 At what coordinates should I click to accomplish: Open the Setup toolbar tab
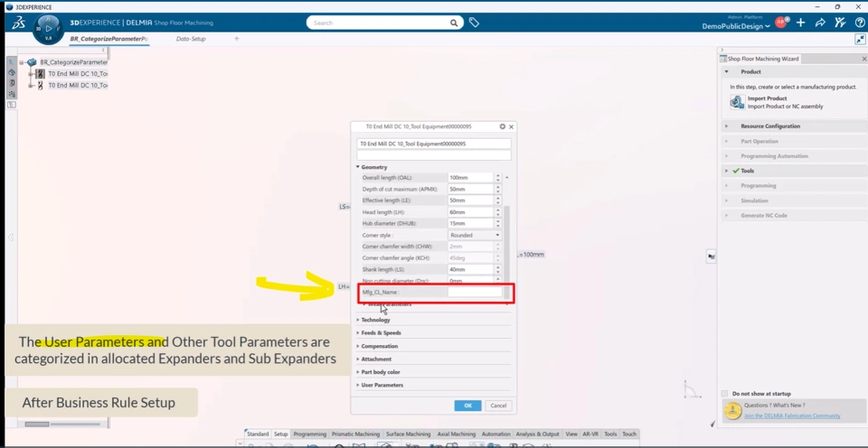click(x=281, y=434)
